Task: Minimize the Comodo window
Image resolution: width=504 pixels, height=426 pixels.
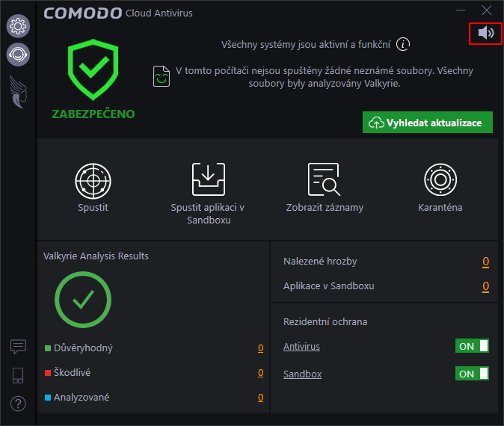Action: pos(461,10)
